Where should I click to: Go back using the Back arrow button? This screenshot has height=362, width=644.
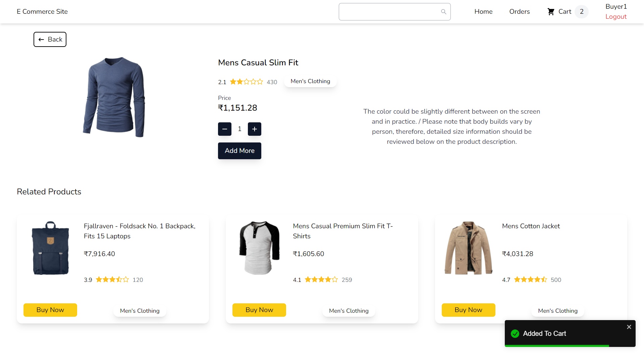click(x=50, y=40)
